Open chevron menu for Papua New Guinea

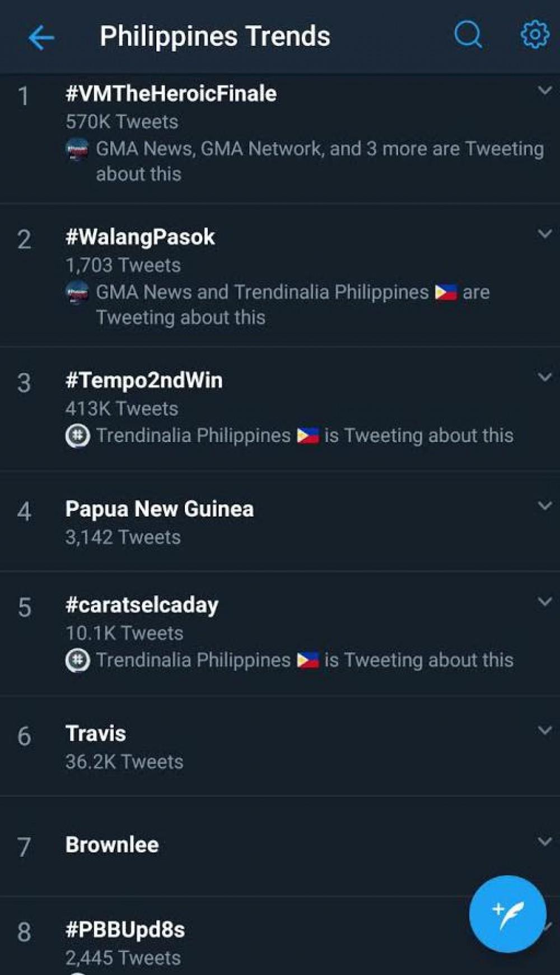544,506
